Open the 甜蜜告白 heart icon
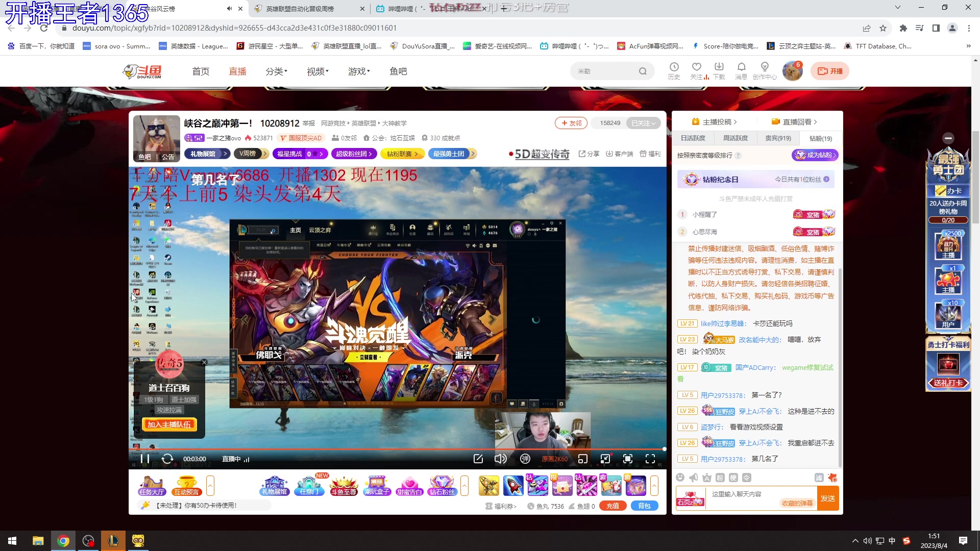The width and height of the screenshot is (980, 551). [x=409, y=486]
